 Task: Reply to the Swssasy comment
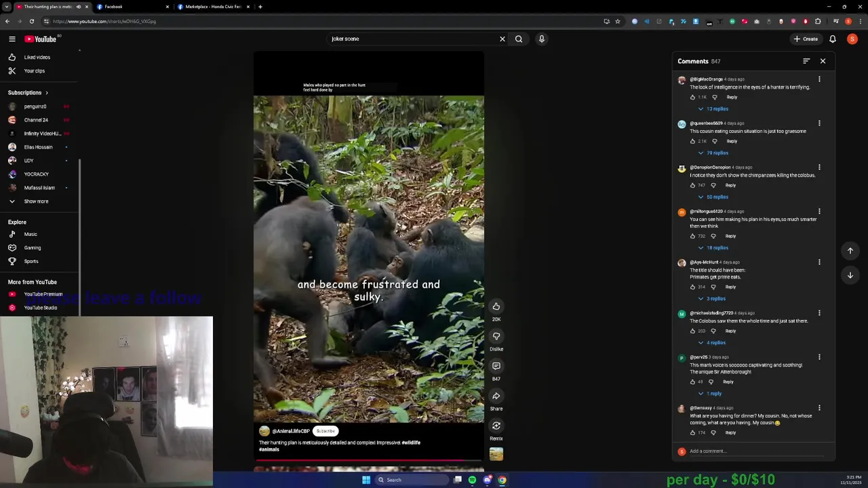pyautogui.click(x=730, y=432)
